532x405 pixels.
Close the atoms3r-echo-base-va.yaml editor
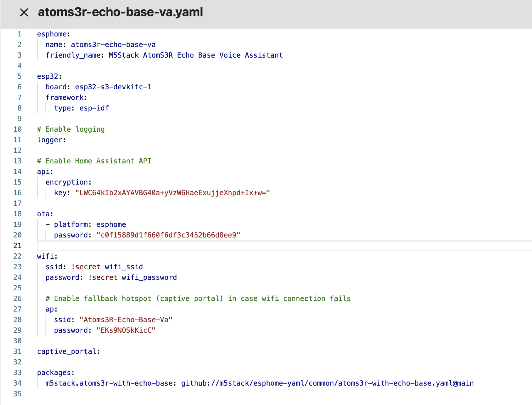24,12
